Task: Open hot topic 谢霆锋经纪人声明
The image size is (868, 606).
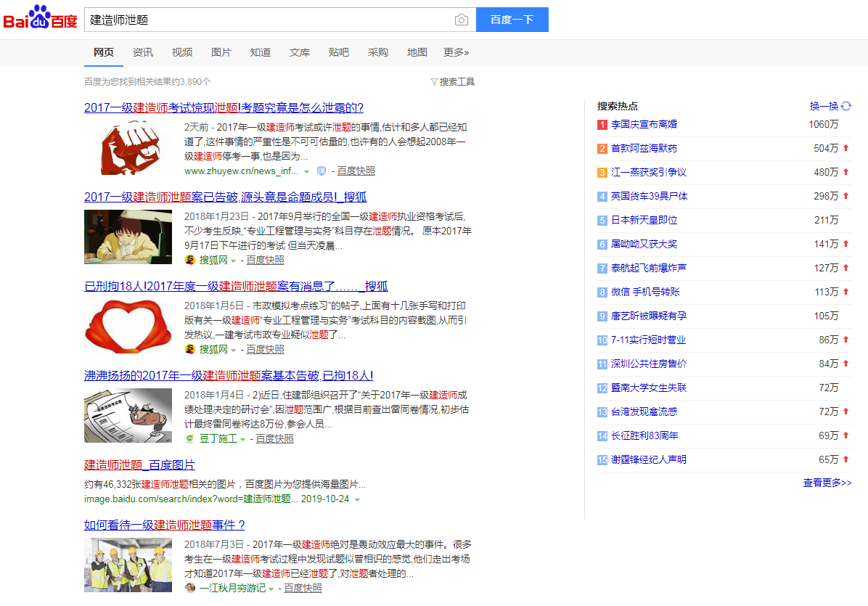Action: (x=649, y=459)
